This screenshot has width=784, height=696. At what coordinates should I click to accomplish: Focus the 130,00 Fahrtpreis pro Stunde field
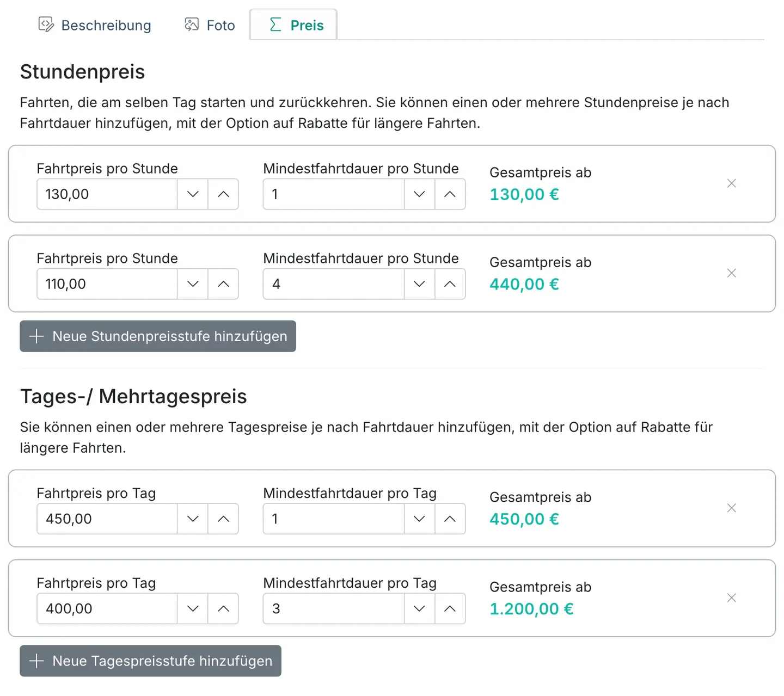click(107, 194)
